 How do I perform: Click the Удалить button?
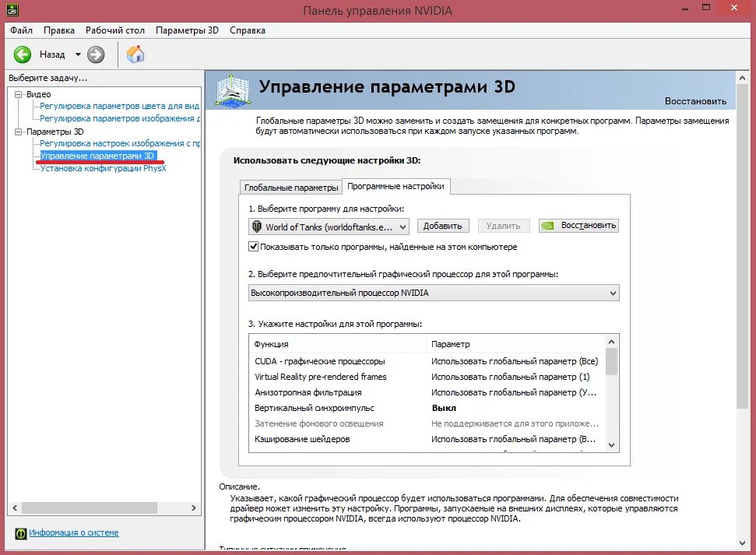point(504,226)
